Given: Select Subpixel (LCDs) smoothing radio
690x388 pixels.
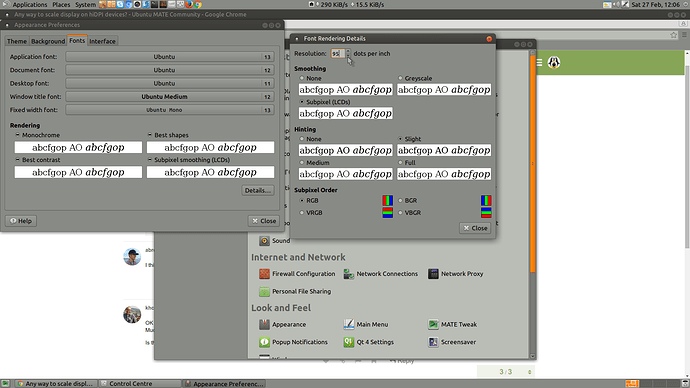Looking at the screenshot, I should click(302, 102).
